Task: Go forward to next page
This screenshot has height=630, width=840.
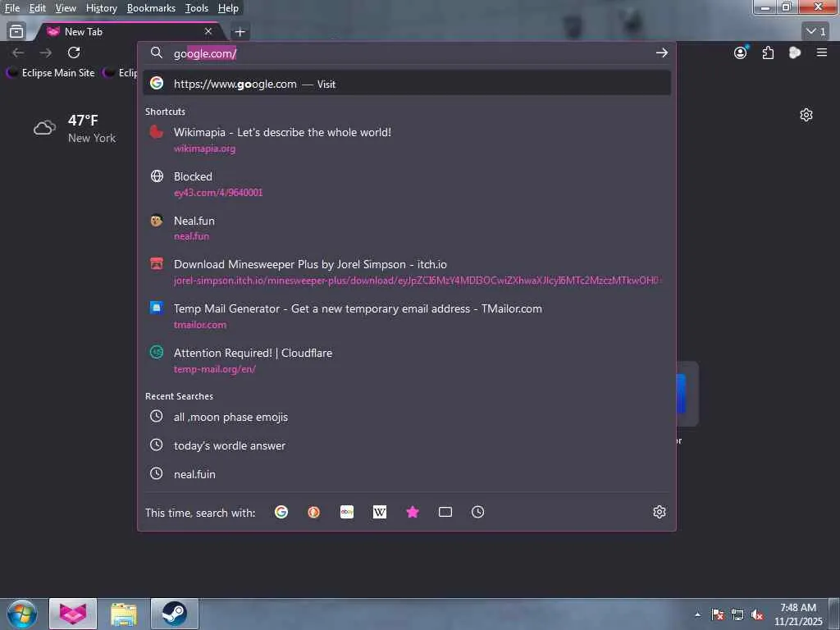Action: (x=46, y=52)
